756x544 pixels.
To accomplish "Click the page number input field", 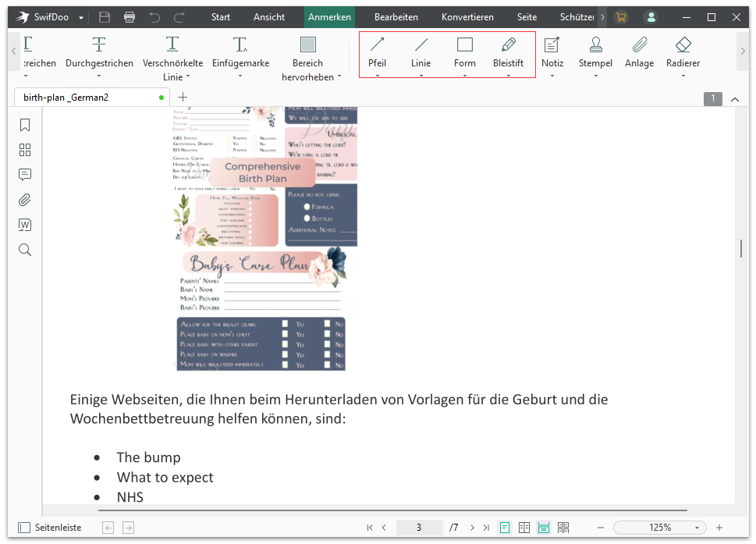I will pos(419,528).
